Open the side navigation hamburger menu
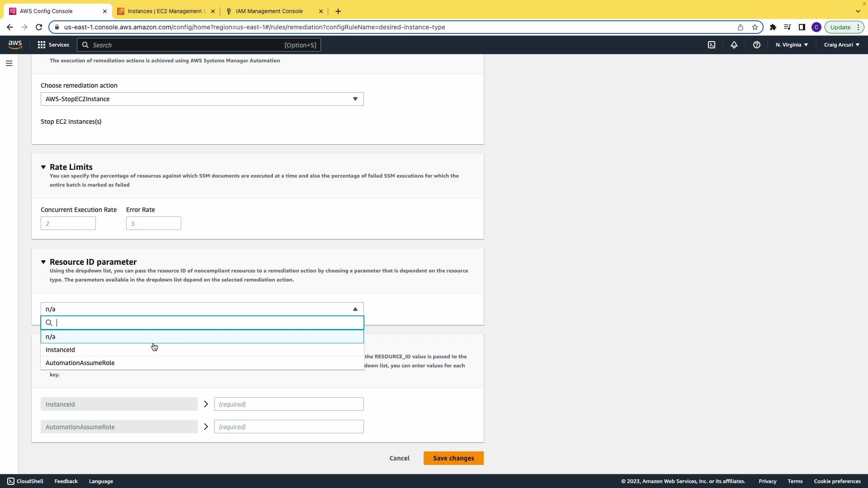Screen dimensions: 868x488 [9, 63]
